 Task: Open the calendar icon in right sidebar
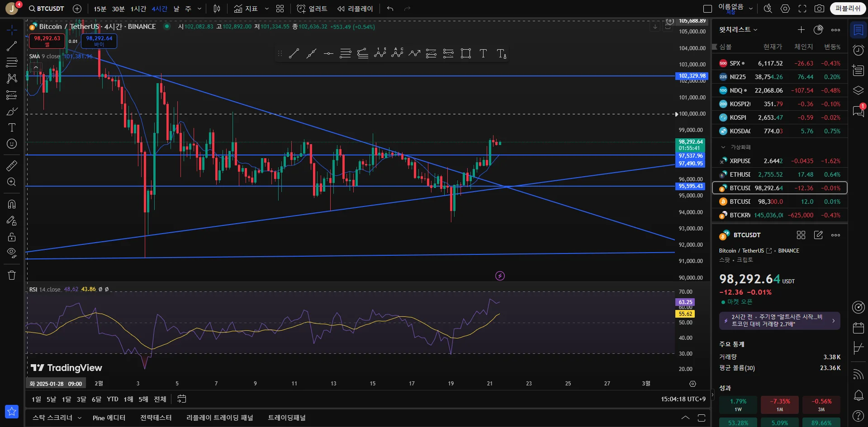(859, 328)
